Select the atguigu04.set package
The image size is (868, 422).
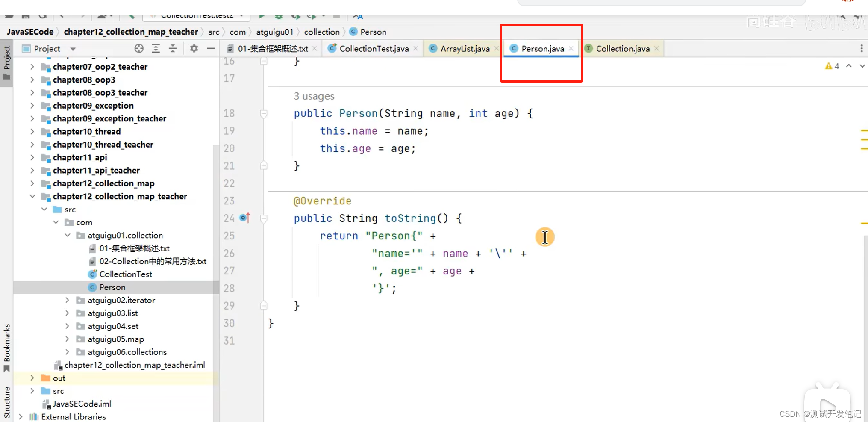point(113,326)
